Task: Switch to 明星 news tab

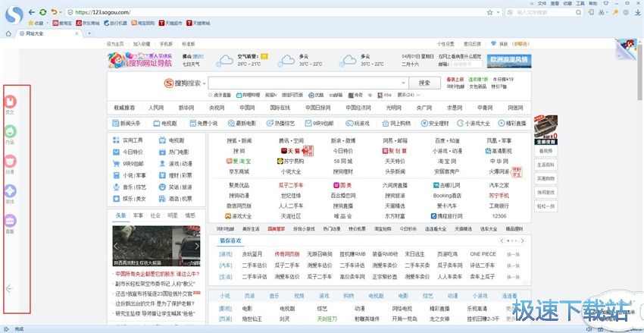Action: (x=173, y=215)
